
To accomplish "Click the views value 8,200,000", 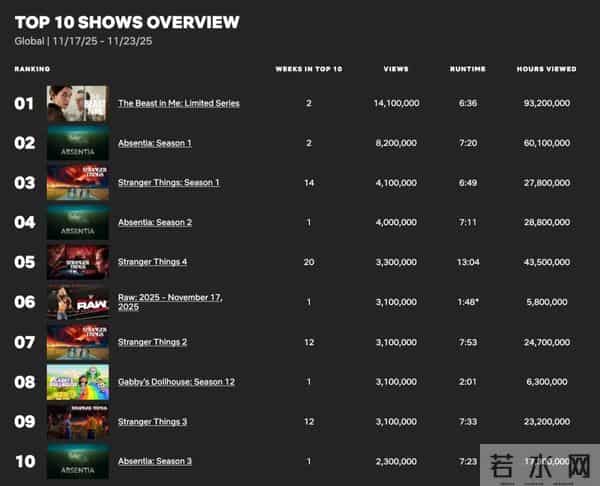I will [396, 143].
